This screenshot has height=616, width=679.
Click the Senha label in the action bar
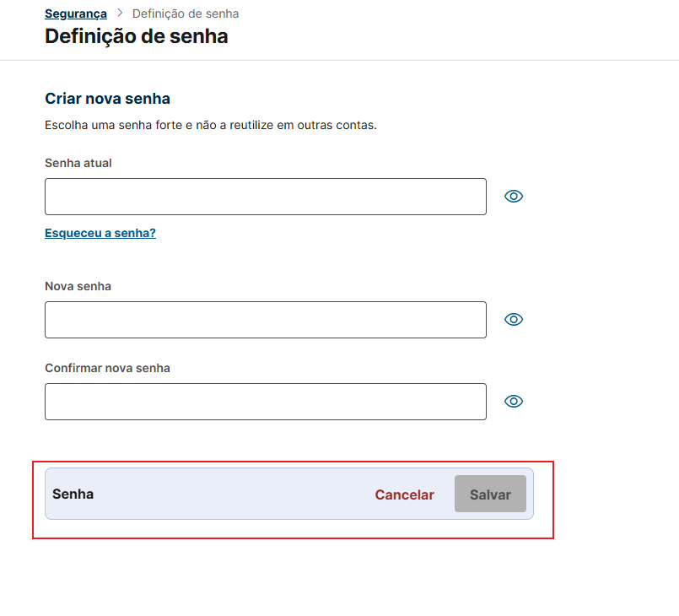(73, 494)
